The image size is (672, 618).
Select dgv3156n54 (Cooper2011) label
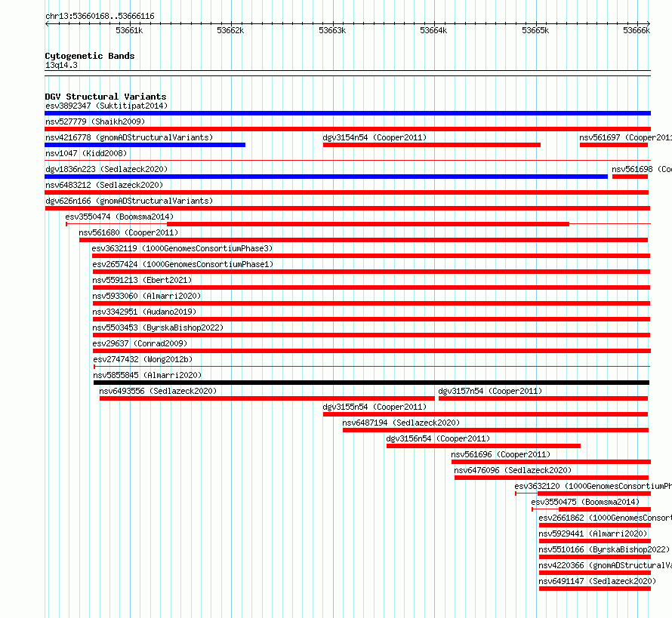point(438,438)
